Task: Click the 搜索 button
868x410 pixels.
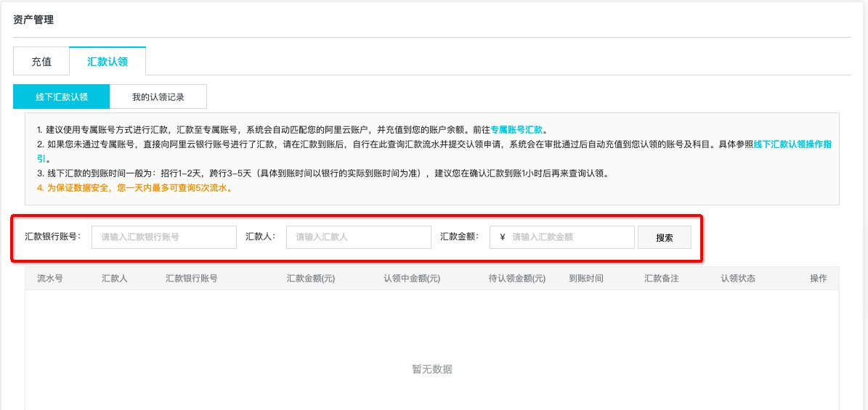Action: tap(665, 237)
